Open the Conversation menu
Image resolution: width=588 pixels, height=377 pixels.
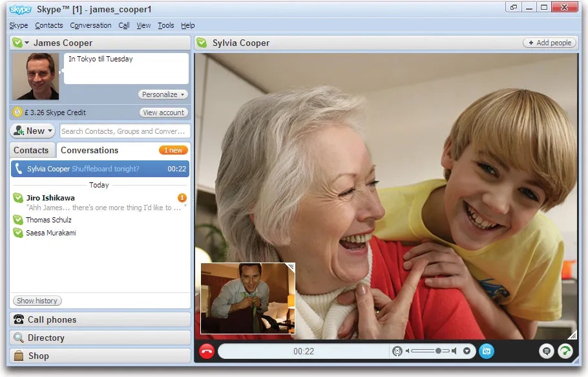90,25
